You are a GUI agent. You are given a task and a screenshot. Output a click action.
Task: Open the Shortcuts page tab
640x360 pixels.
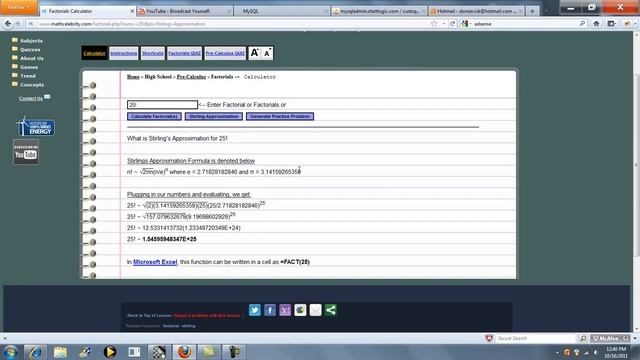tap(153, 53)
